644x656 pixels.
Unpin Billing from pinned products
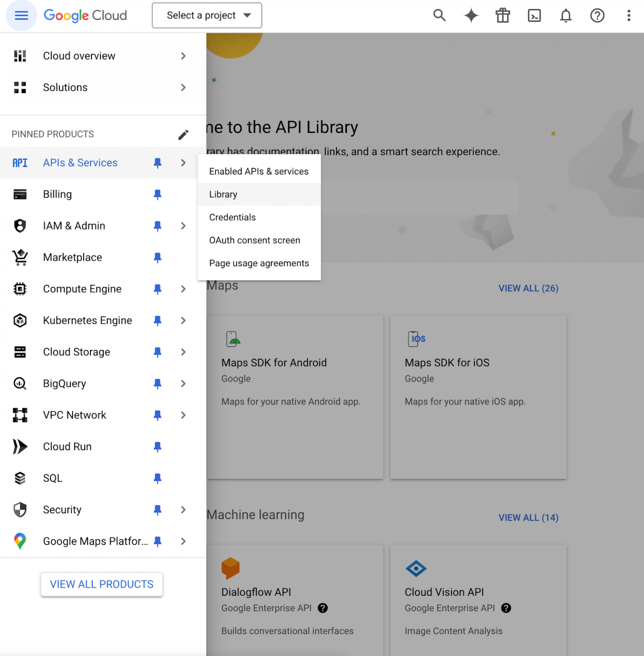[157, 194]
